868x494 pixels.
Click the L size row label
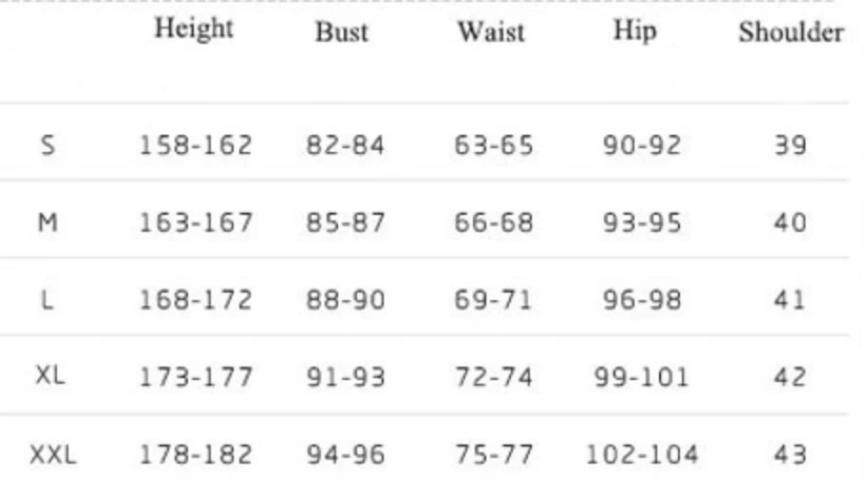coord(47,300)
